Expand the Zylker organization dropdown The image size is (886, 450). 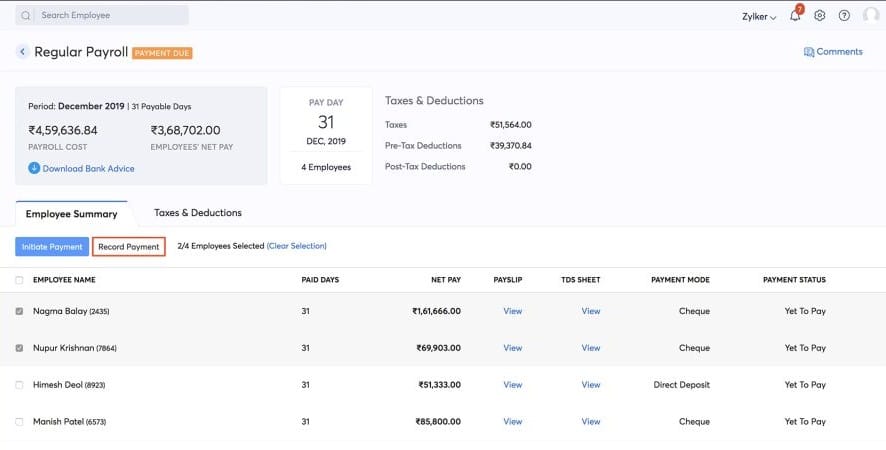[759, 17]
